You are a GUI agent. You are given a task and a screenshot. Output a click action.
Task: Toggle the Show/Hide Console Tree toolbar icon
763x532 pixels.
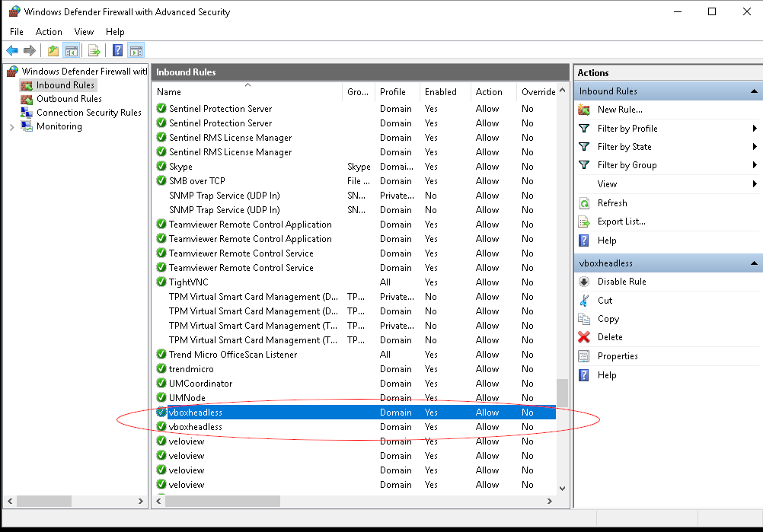click(71, 50)
